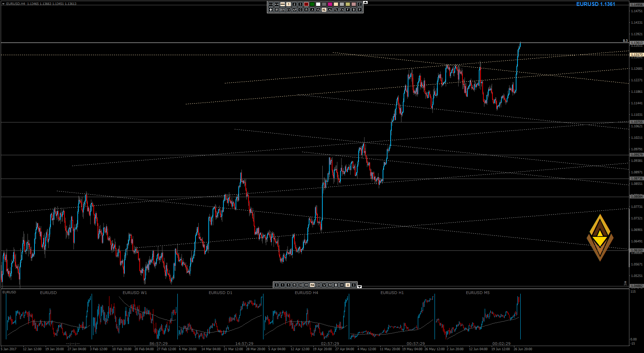Pick the magenta color swatch
Screen dimensions: 644x353
pyautogui.click(x=330, y=4)
